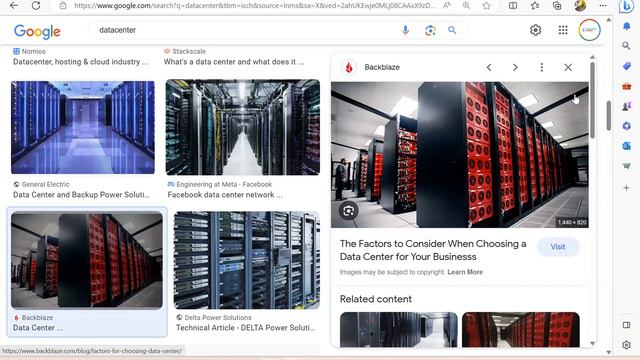This screenshot has height=360, width=640.
Task: Reload the page with the refresh icon
Action: click(36, 5)
